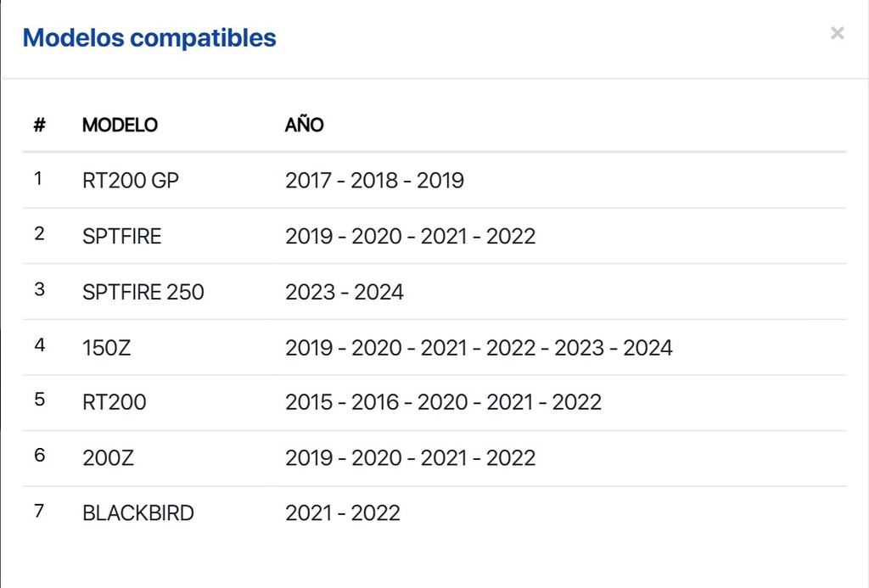This screenshot has height=588, width=869.
Task: Click row number 7
Action: pos(39,512)
